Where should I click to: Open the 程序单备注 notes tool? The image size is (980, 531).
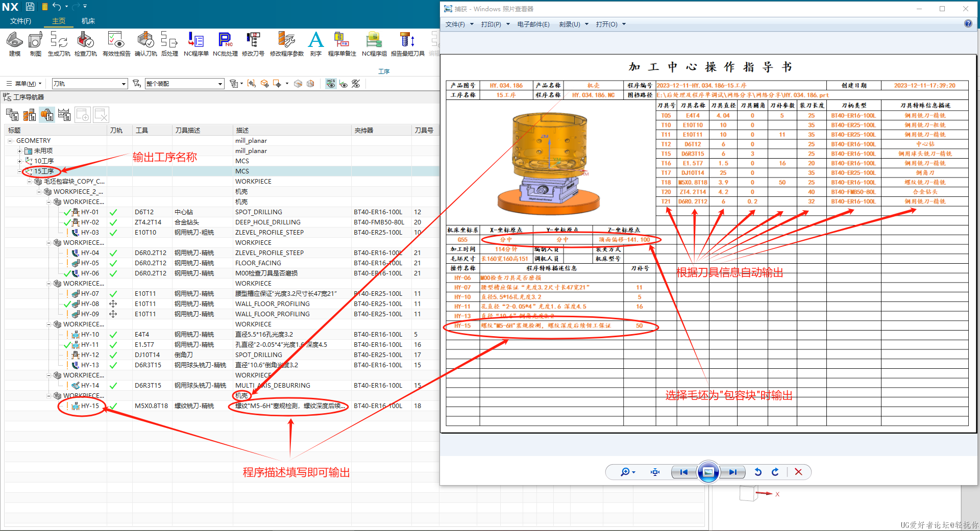(342, 43)
